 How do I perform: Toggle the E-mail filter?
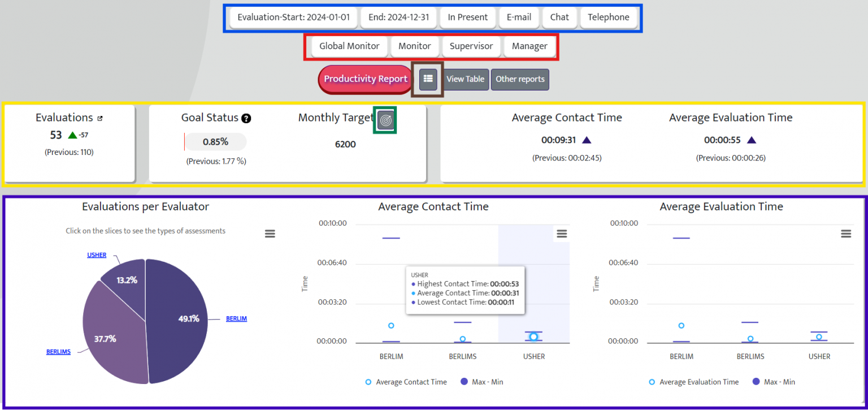(x=519, y=17)
